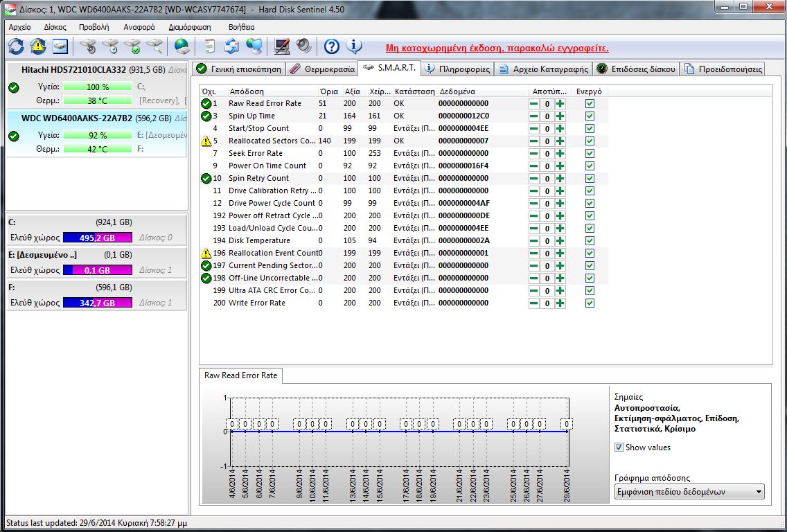Select the Load/Unload Cycle Count attribute row
The width and height of the screenshot is (787, 532).
pyautogui.click(x=405, y=229)
